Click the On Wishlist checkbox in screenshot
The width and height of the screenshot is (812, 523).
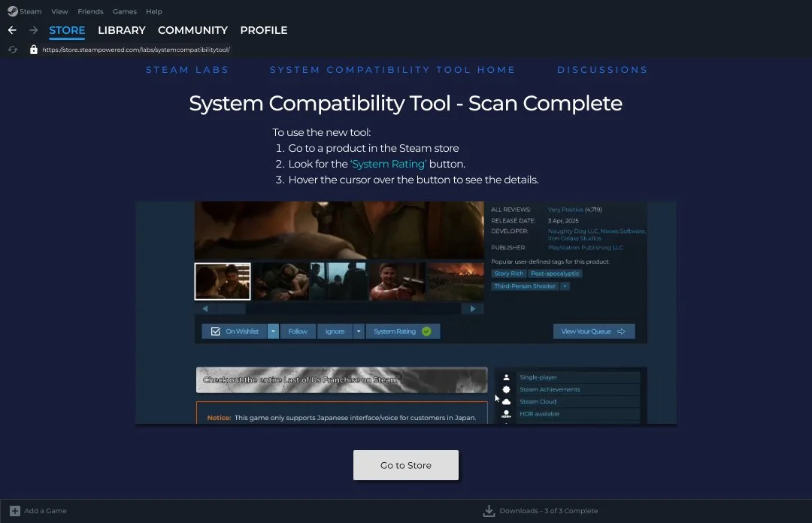pos(216,331)
